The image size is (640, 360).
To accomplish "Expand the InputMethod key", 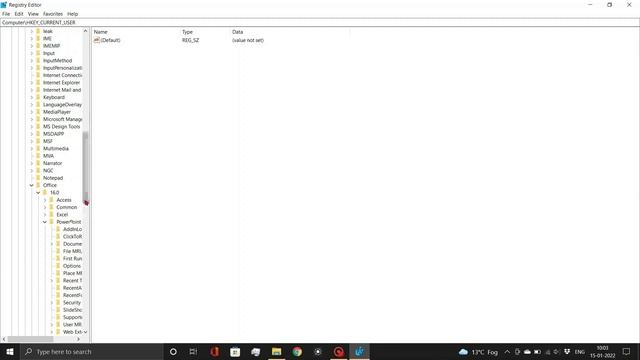I will 32,61.
